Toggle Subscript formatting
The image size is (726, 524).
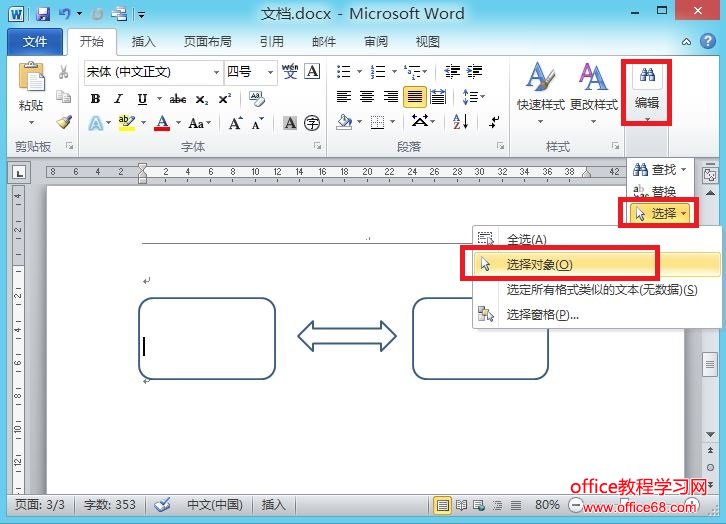coord(202,100)
